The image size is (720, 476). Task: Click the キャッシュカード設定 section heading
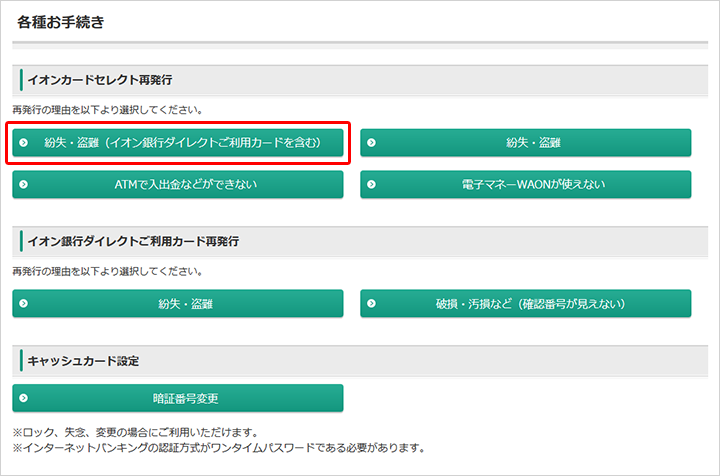[x=83, y=361]
